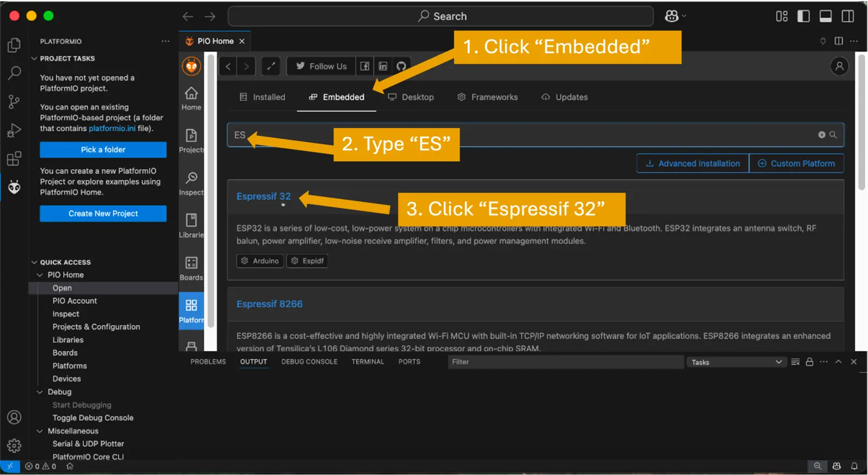Toggle output panel scroll lock
This screenshot has height=475, width=868.
(x=809, y=362)
